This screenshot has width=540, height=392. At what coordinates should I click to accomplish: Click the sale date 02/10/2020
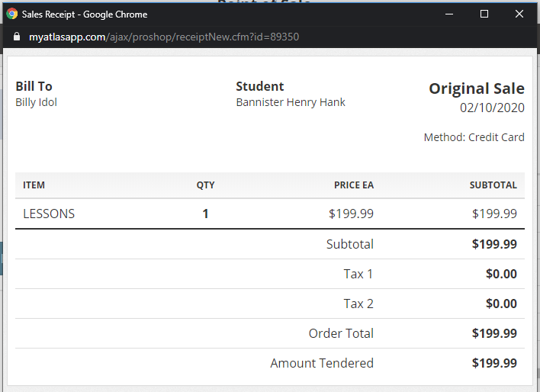click(492, 108)
